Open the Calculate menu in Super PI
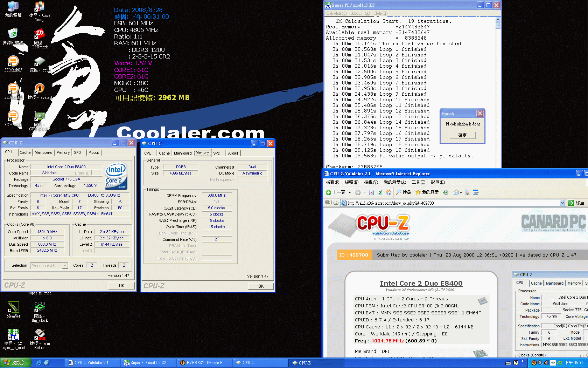The height and width of the screenshot is (368, 588). coord(336,13)
